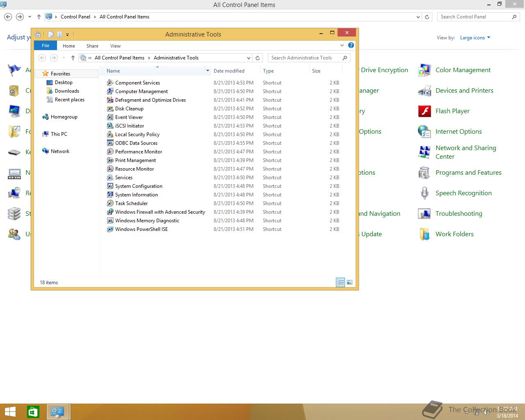
Task: Select Network in navigation pane
Action: pyautogui.click(x=60, y=151)
